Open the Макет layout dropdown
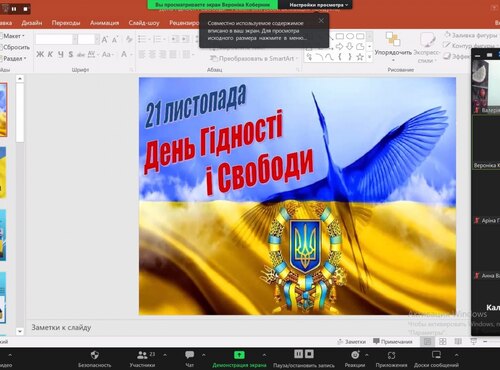 tap(14, 36)
